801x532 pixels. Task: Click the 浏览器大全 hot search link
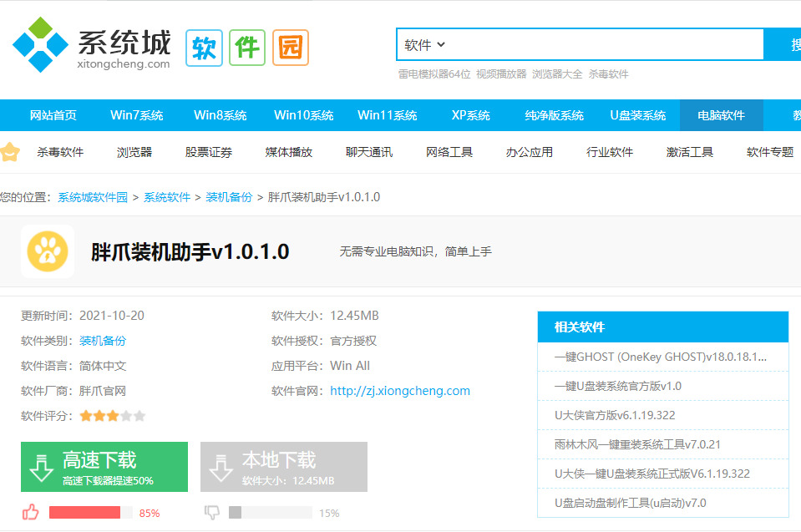[557, 74]
